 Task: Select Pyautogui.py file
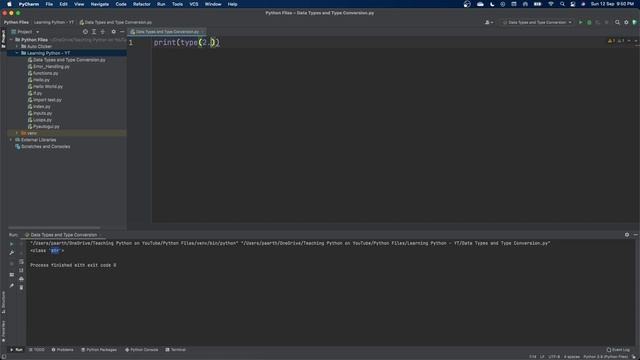(43, 127)
